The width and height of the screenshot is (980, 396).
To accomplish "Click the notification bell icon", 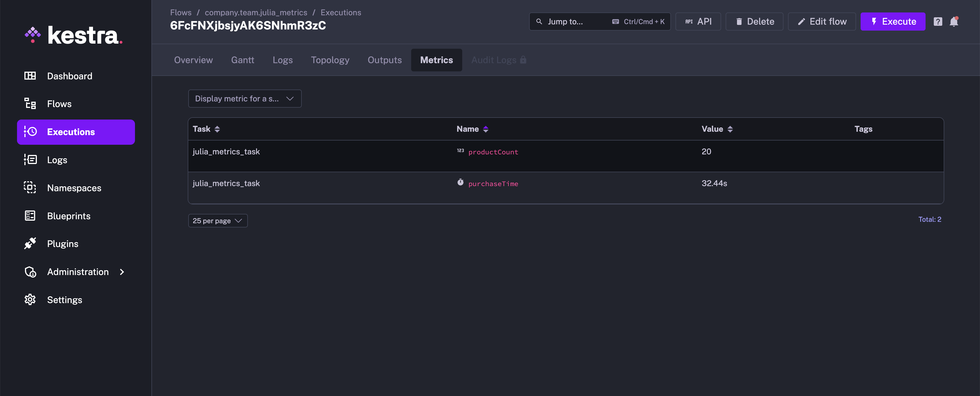I will [x=954, y=22].
